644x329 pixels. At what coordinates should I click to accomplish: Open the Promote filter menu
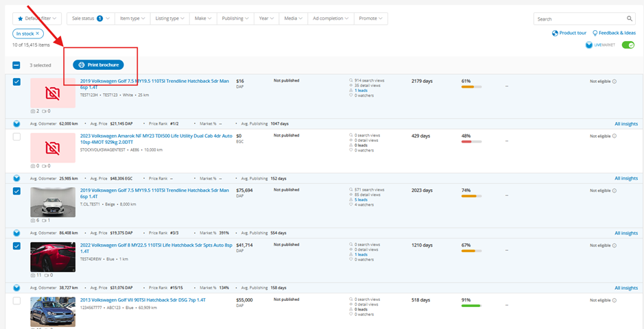371,19
